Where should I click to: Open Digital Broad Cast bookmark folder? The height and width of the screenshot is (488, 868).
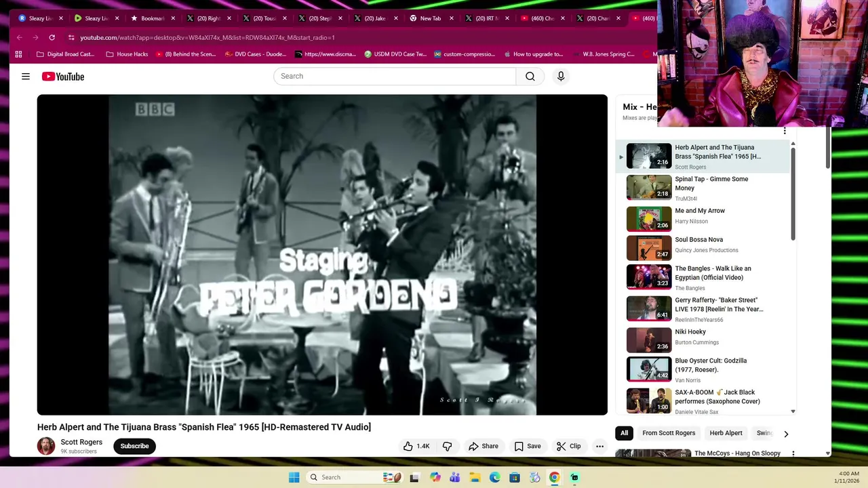[66, 54]
